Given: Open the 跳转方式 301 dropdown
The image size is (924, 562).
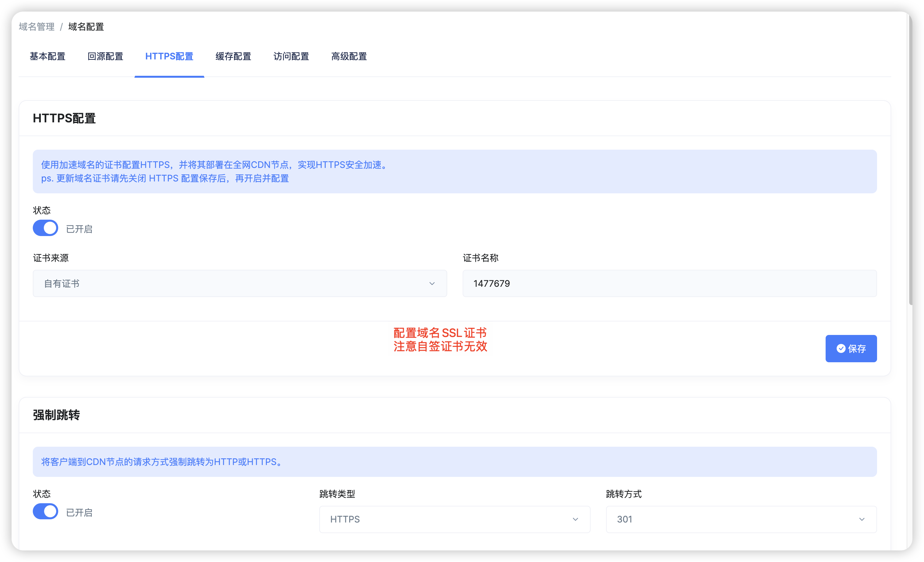Looking at the screenshot, I should pyautogui.click(x=741, y=519).
